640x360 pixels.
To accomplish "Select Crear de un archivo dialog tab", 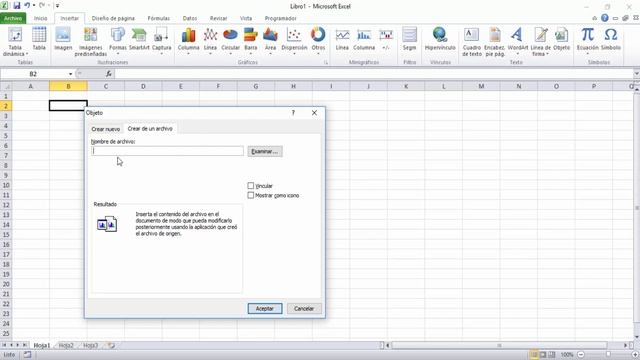I will [x=150, y=129].
